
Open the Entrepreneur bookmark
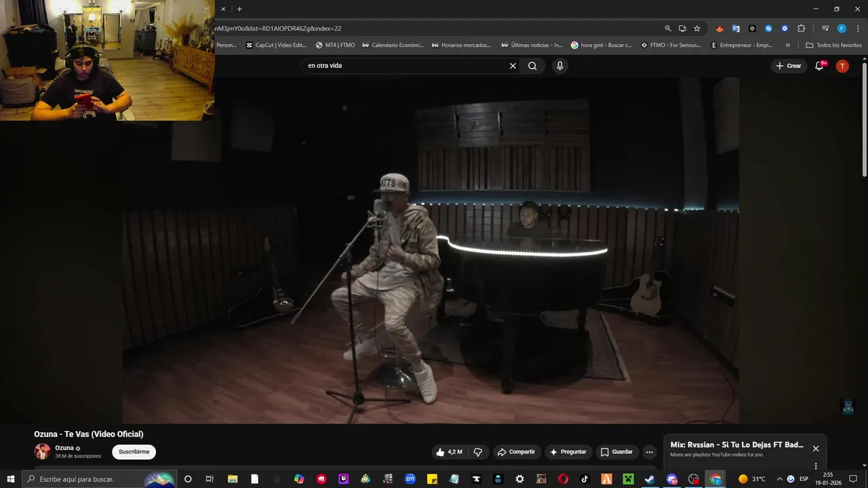(741, 45)
